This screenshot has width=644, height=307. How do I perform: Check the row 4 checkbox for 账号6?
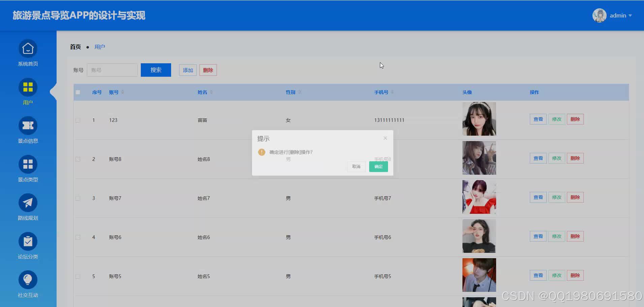(x=78, y=237)
